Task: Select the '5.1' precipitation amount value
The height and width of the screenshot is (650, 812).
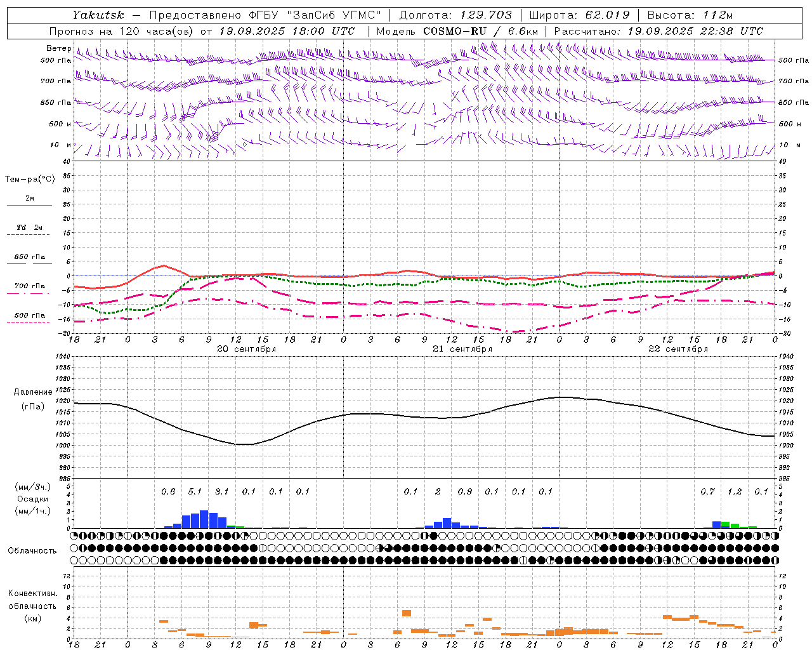Action: pos(195,491)
